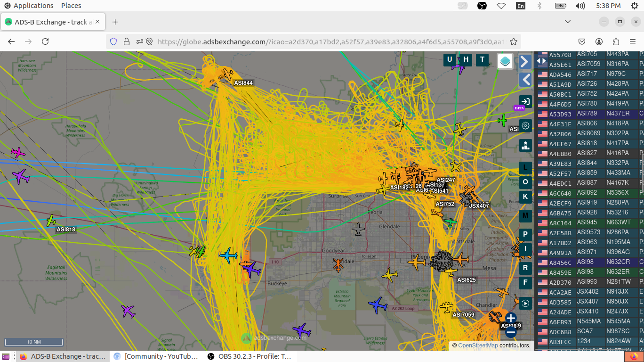The height and width of the screenshot is (362, 644).
Task: Select table row A53D93 ASI789
Action: (x=590, y=114)
